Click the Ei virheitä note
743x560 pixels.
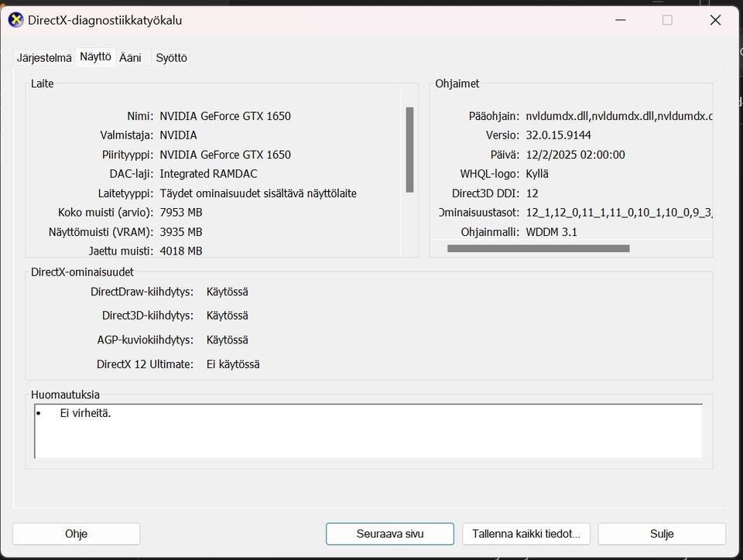tap(85, 413)
